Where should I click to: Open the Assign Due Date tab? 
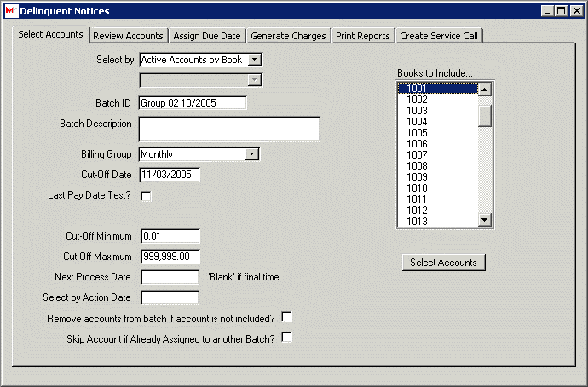point(208,36)
